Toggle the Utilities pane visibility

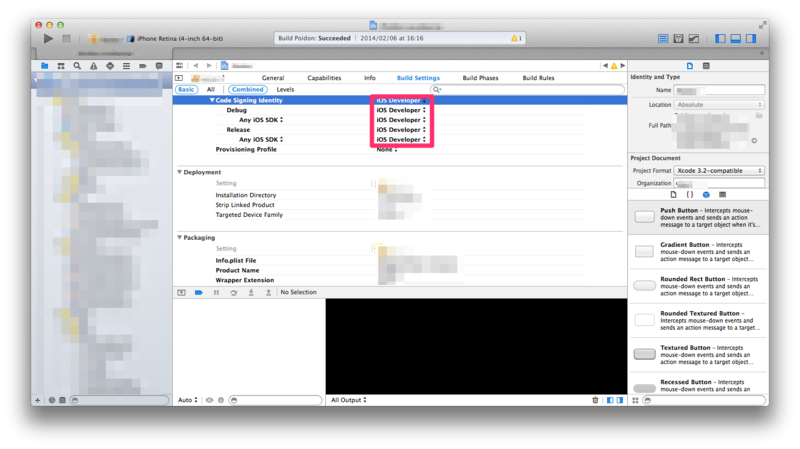point(751,38)
